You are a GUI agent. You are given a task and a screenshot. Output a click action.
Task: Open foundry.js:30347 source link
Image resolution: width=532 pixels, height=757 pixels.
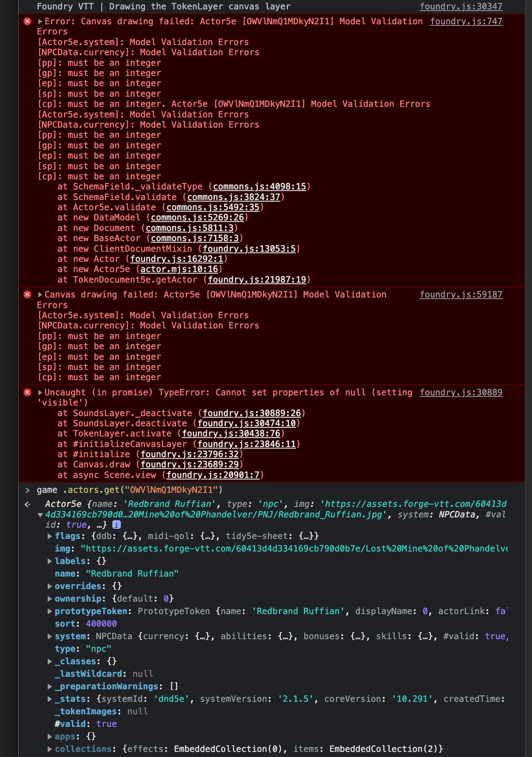point(461,6)
